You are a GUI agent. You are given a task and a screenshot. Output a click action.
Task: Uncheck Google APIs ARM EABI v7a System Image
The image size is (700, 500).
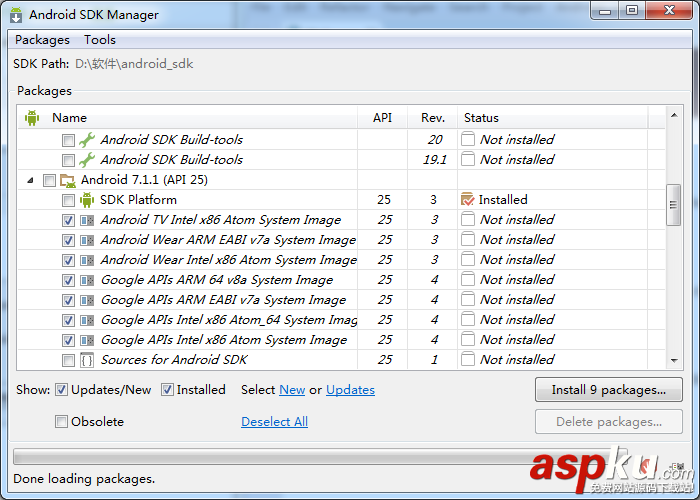(x=68, y=300)
